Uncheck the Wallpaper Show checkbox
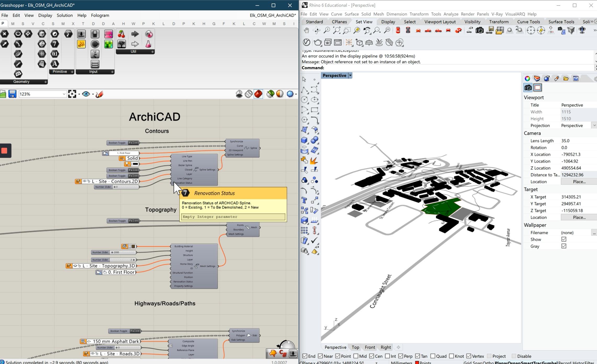The image size is (597, 364). (x=564, y=239)
